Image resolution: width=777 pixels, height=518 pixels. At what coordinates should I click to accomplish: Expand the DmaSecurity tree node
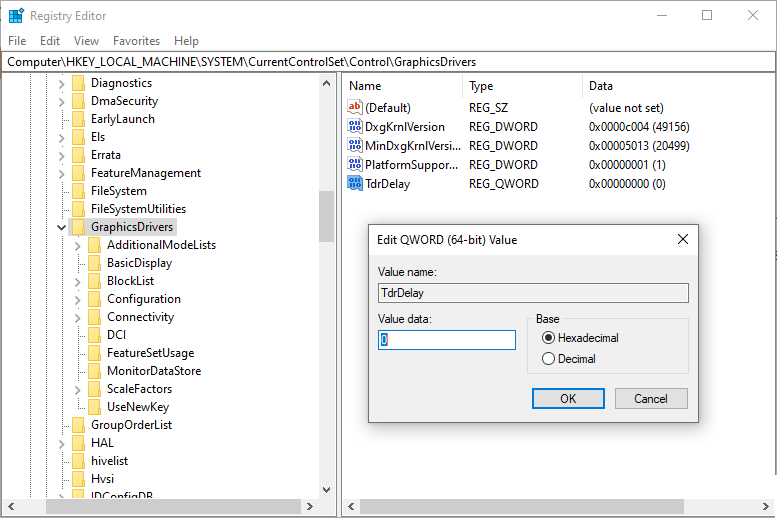click(x=61, y=102)
